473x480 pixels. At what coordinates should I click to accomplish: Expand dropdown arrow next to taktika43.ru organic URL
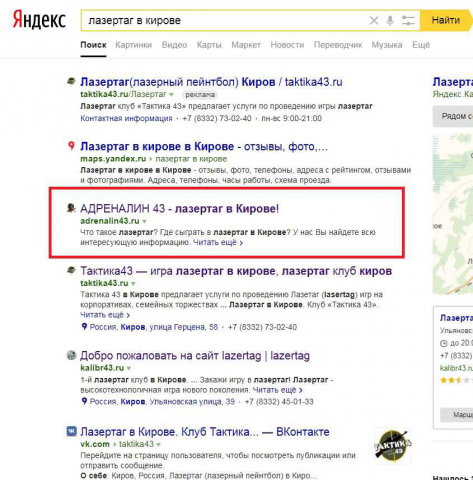point(133,284)
